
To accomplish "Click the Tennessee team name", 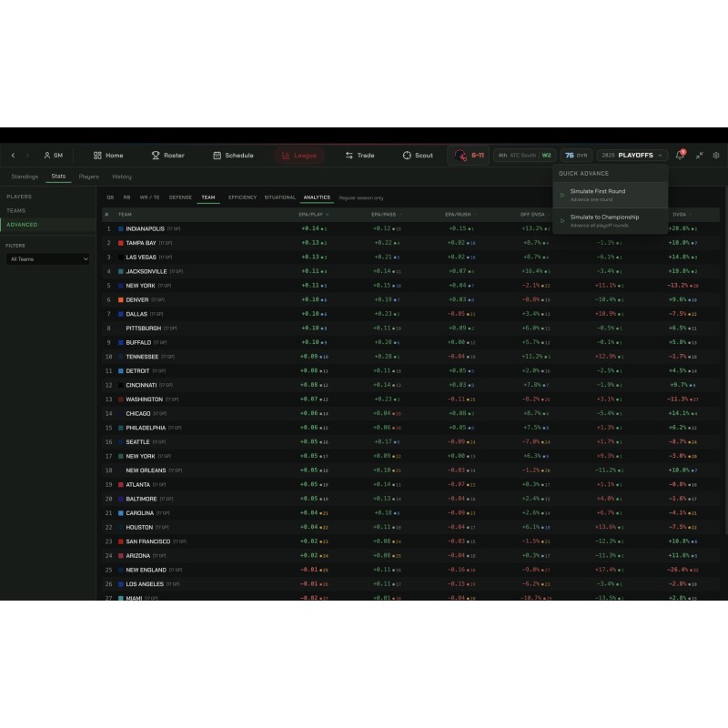I will pyautogui.click(x=142, y=357).
